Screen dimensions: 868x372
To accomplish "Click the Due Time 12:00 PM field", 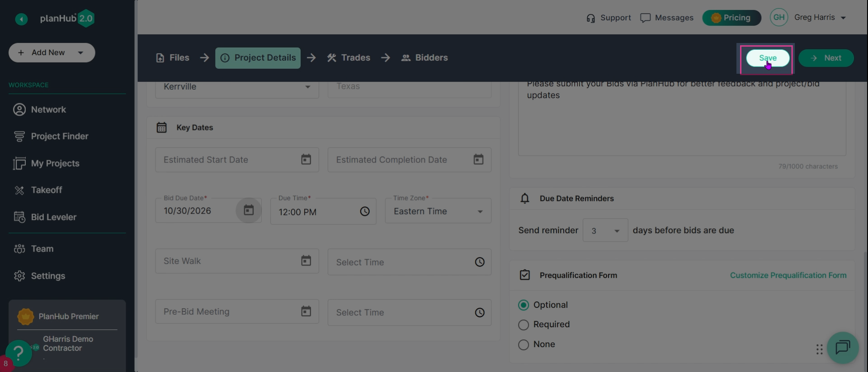I will (x=323, y=211).
